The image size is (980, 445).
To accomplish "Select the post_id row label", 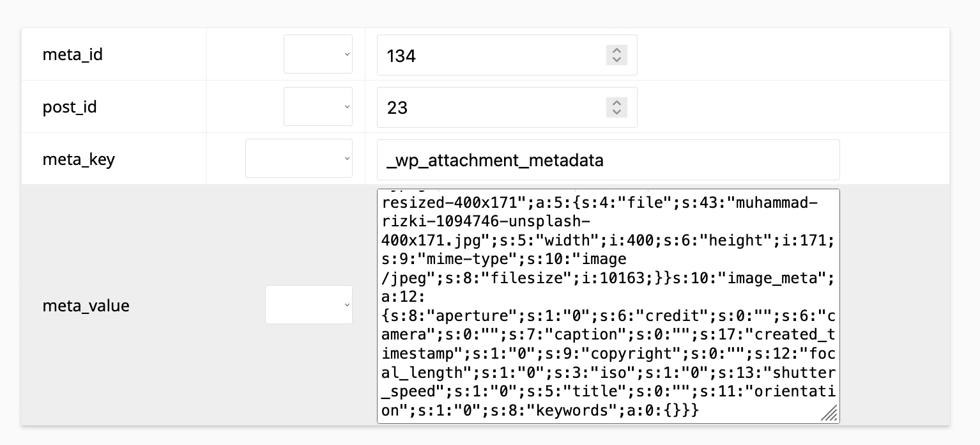I will pyautogui.click(x=70, y=107).
